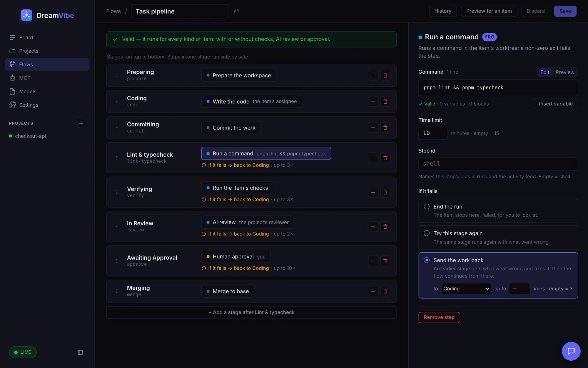This screenshot has width=588, height=368.
Task: Click the Task pipeline name field
Action: 180,11
